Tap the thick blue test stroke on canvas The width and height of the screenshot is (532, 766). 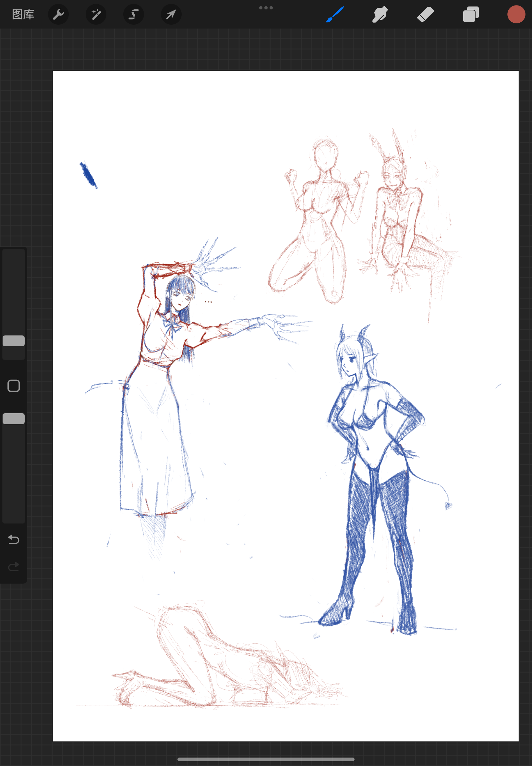point(88,175)
